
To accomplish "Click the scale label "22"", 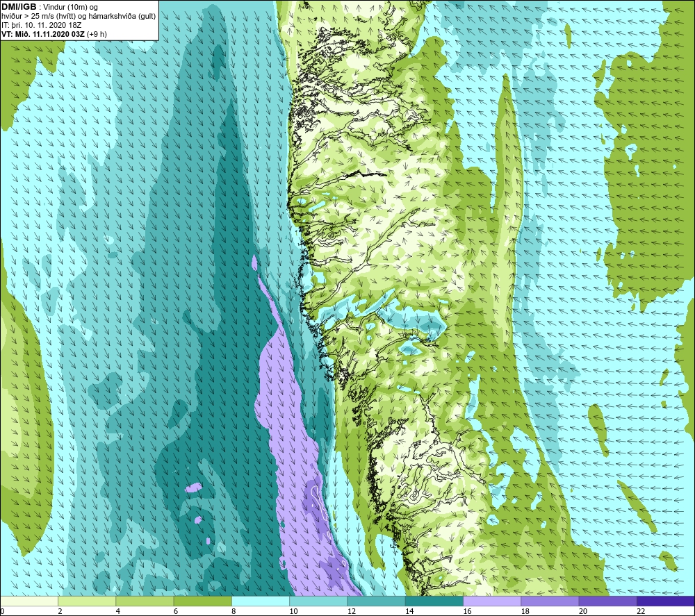I will (x=641, y=611).
